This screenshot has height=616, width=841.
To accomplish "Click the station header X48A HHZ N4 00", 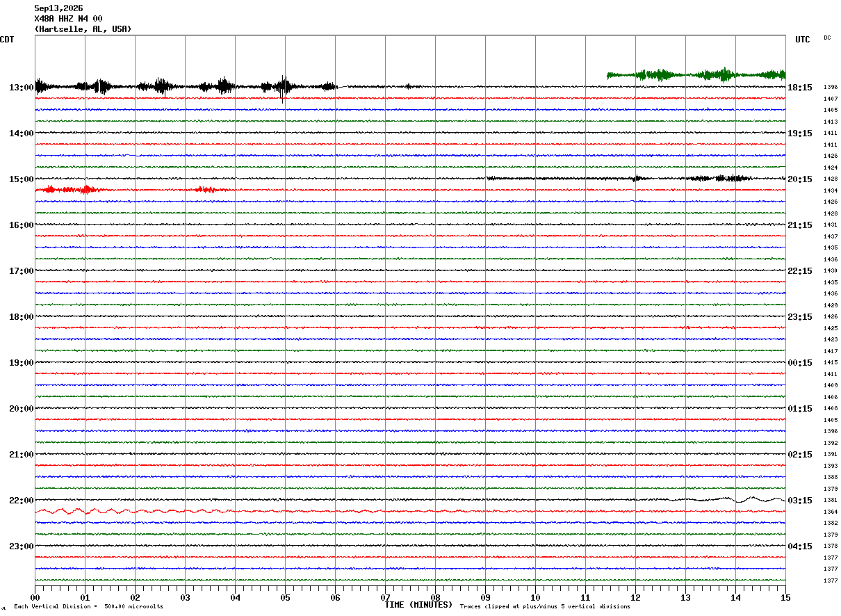I will tap(68, 19).
